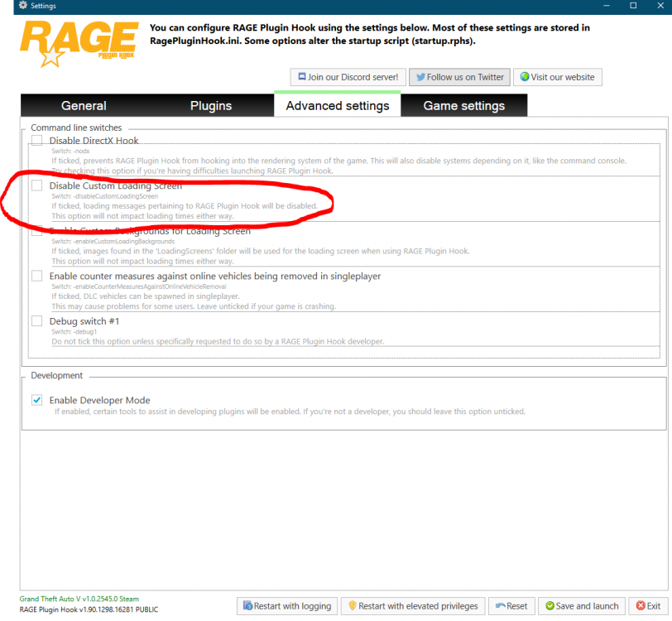Viewport: 672px width, 621px height.
Task: Tick Disable Custom Loading Screen checkbox
Action: click(x=37, y=185)
